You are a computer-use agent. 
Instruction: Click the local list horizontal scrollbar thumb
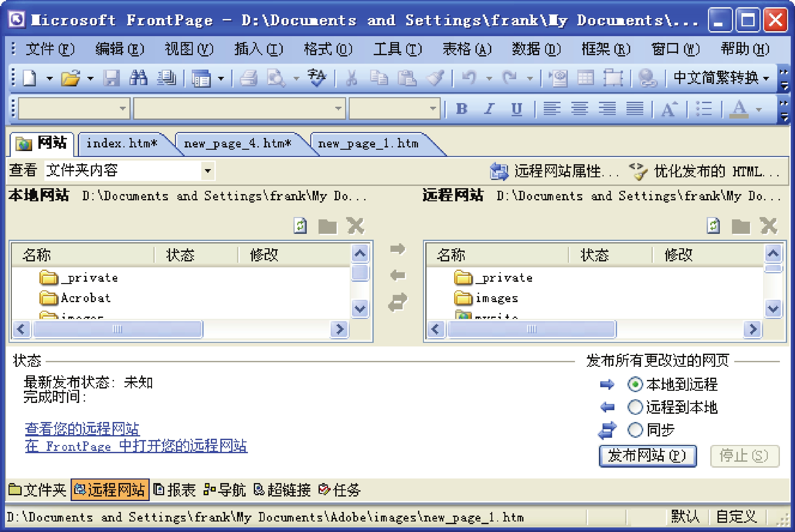pyautogui.click(x=117, y=329)
